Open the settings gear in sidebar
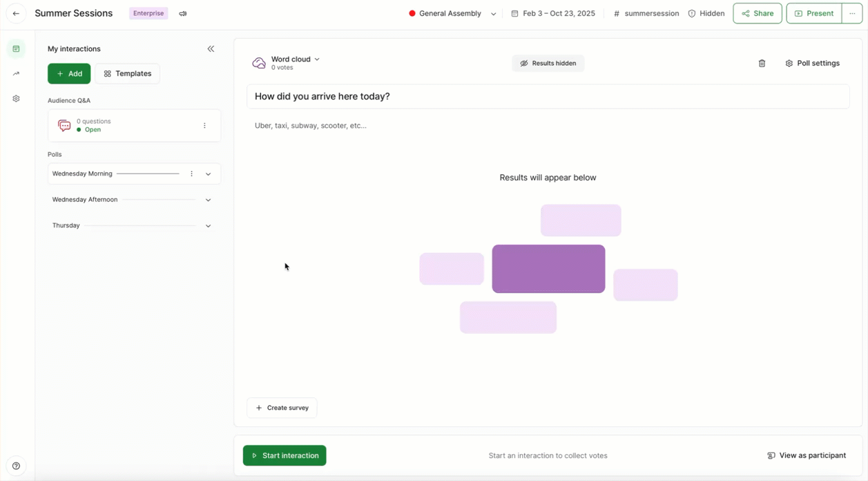The width and height of the screenshot is (868, 481). [x=16, y=99]
